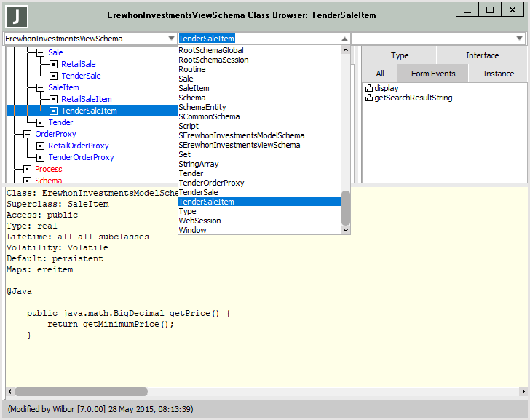The image size is (530, 420).
Task: Click the node icon next to TenderSale
Action: [x=54, y=76]
